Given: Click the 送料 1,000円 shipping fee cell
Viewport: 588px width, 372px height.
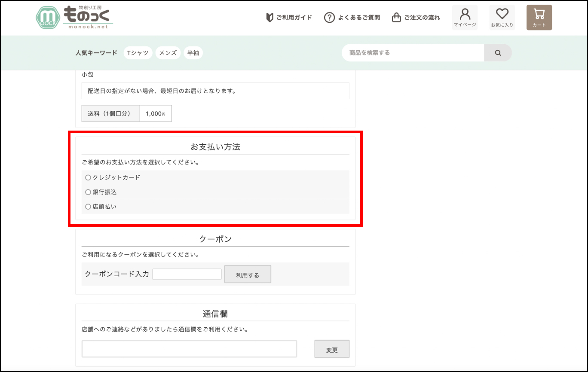Looking at the screenshot, I should (x=156, y=113).
